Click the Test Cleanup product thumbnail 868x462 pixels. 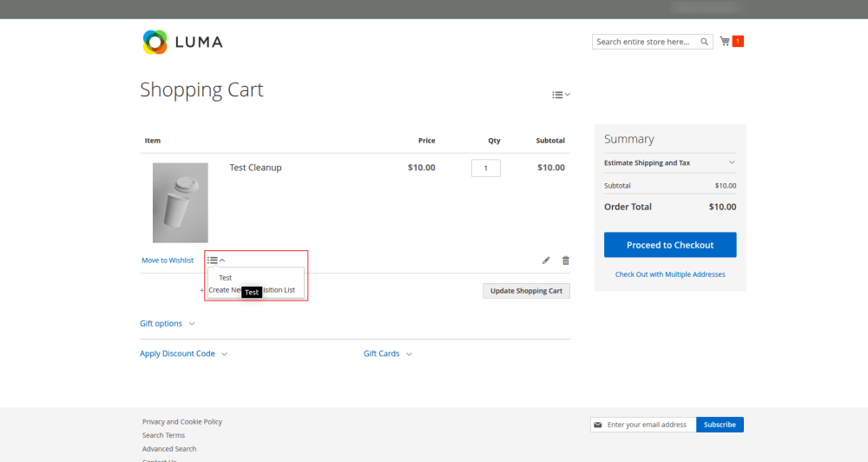click(x=181, y=202)
